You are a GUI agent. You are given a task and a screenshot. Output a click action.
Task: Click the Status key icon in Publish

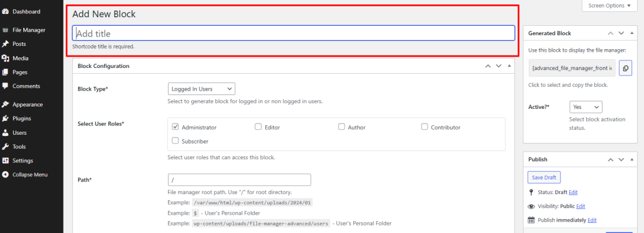(531, 192)
